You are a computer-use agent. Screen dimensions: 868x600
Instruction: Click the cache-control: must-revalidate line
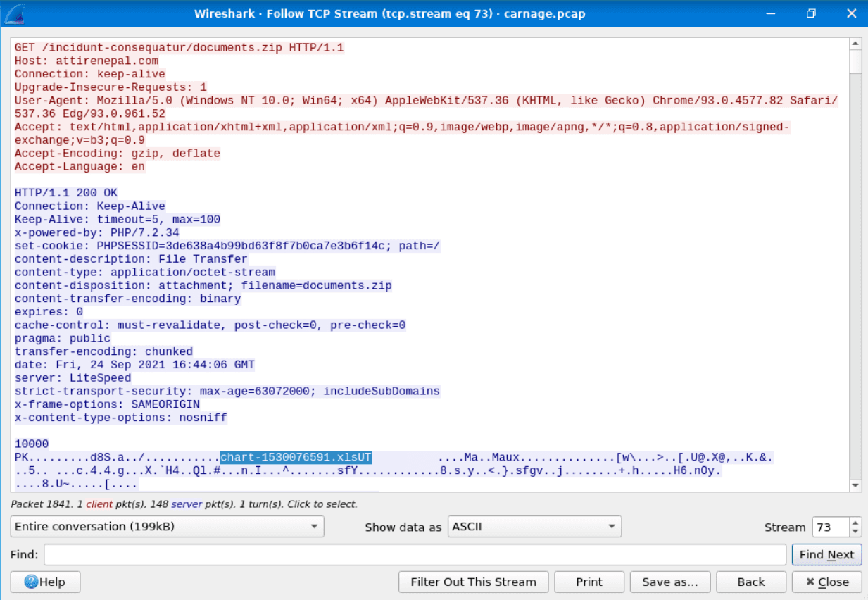[210, 325]
